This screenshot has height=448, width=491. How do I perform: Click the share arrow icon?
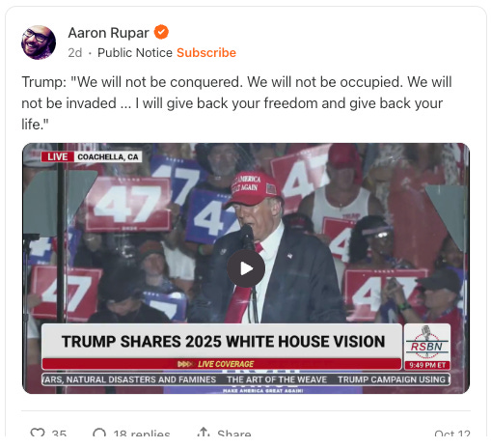[204, 433]
